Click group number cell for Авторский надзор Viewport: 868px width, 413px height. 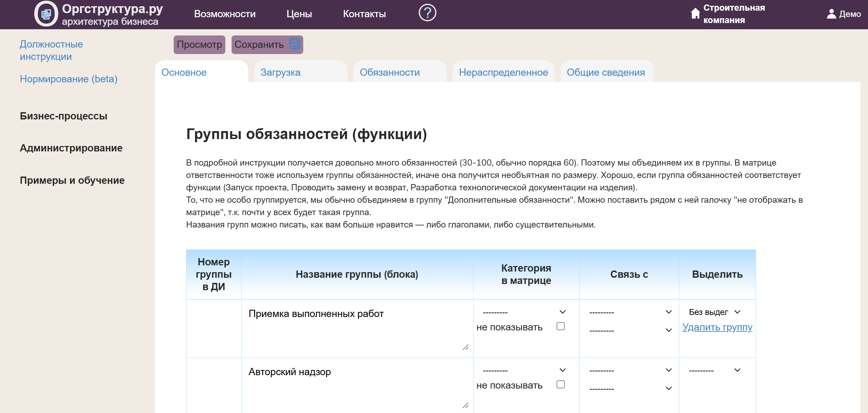click(x=214, y=385)
